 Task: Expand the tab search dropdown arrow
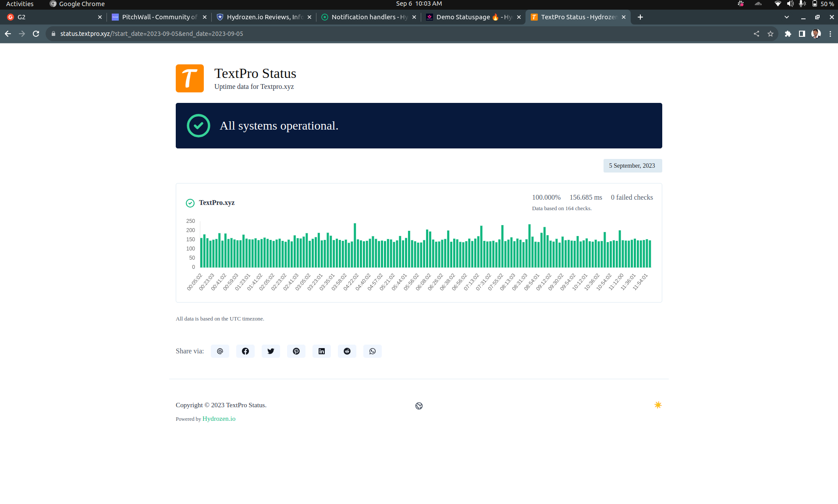[x=787, y=17]
